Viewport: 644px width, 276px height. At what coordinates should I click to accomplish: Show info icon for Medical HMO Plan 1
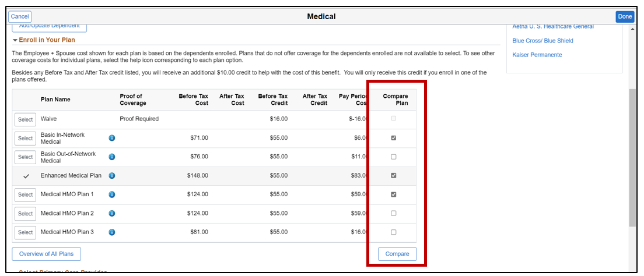[x=112, y=194]
